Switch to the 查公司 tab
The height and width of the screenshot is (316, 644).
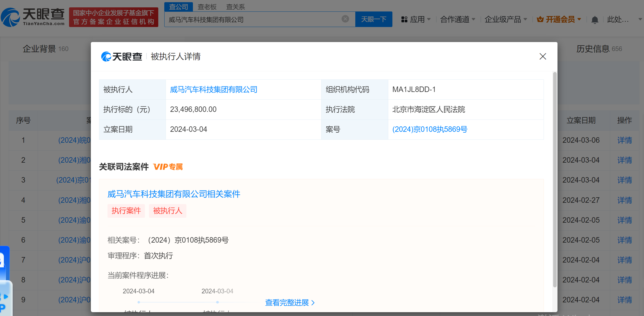178,7
